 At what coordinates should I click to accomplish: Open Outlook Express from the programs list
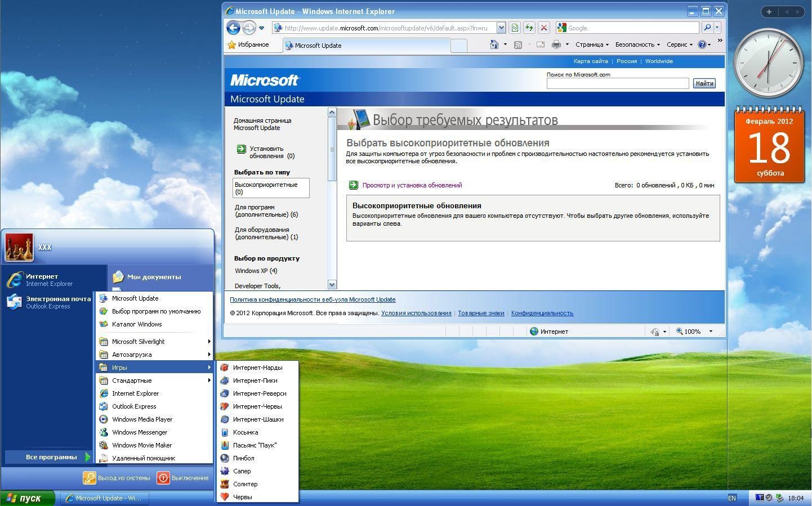(x=154, y=406)
